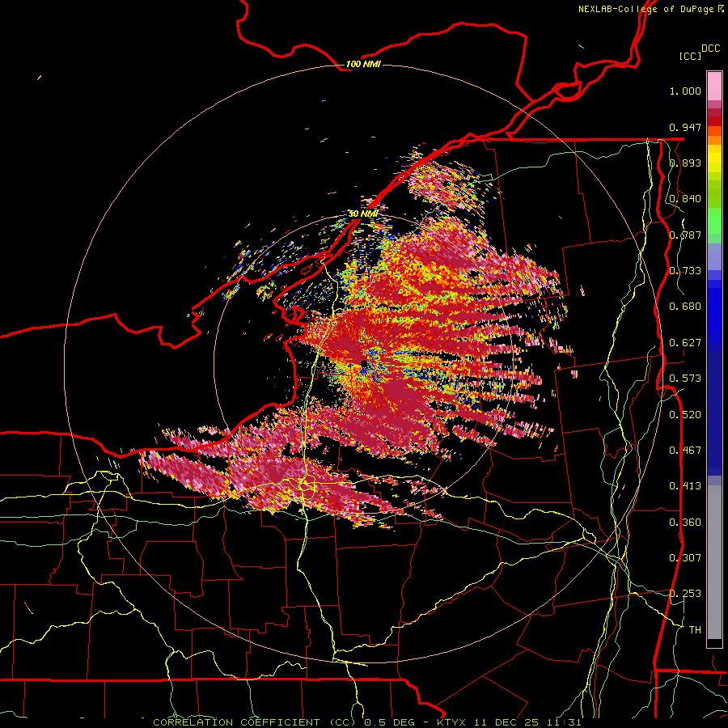Click the 0.627 scale value
Image resolution: width=728 pixels, height=728 pixels.
(x=685, y=343)
